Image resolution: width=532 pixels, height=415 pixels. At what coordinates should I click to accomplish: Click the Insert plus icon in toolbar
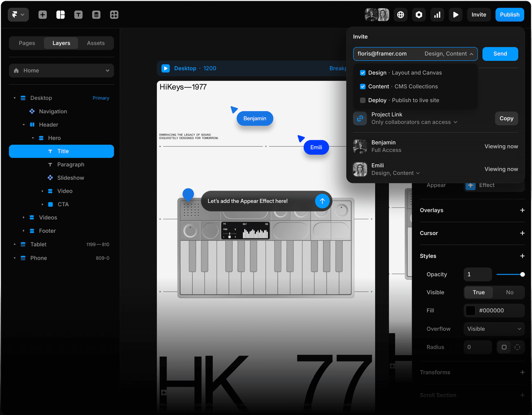coord(43,15)
